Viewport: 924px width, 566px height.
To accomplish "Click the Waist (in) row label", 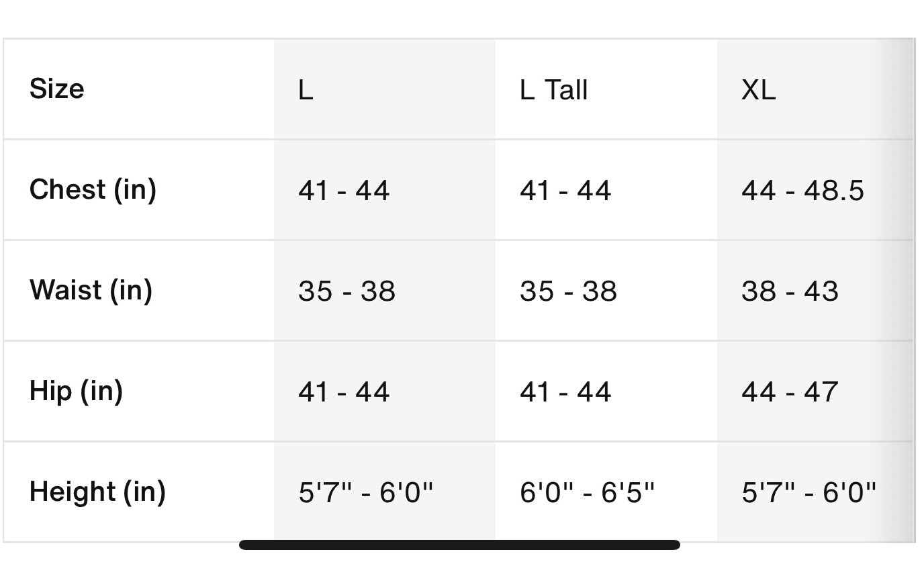I will coord(91,291).
